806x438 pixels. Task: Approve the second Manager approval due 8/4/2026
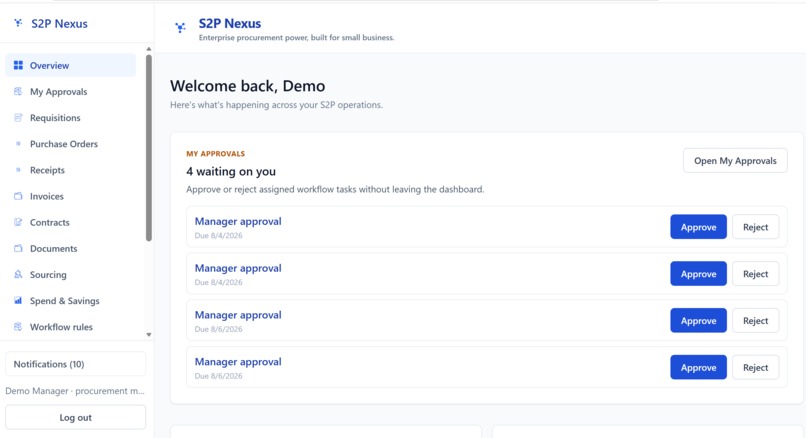[698, 273]
